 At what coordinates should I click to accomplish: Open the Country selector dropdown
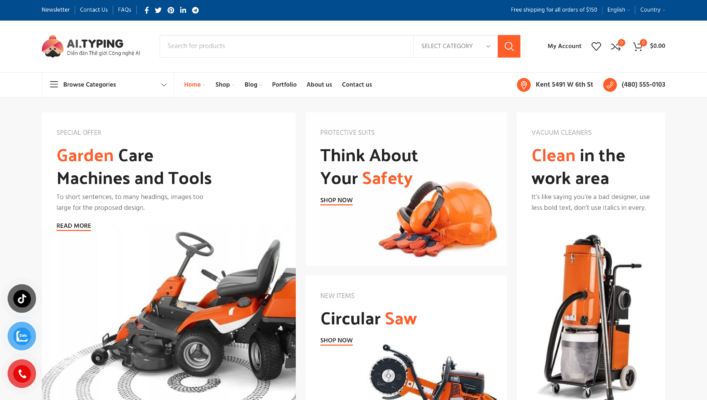click(x=652, y=10)
